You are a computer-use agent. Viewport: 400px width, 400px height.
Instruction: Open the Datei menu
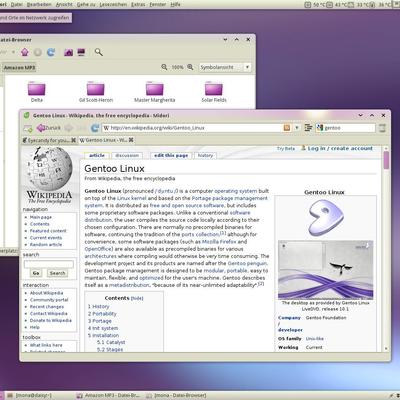coord(17,4)
